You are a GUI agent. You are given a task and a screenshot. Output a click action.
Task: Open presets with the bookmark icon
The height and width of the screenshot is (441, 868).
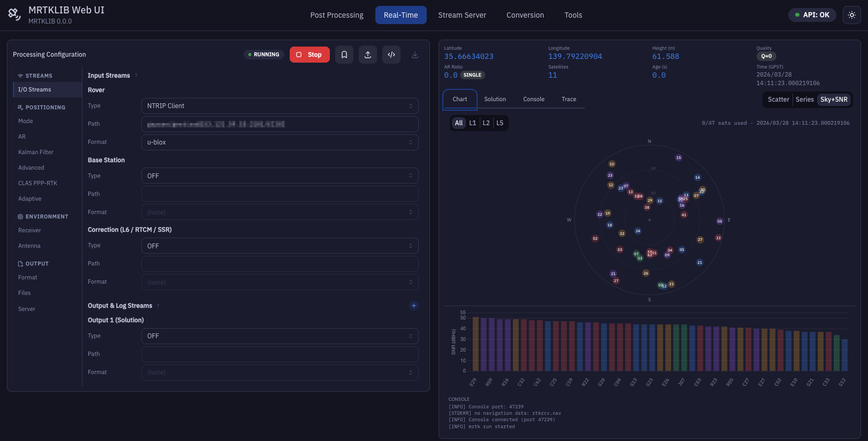click(344, 55)
